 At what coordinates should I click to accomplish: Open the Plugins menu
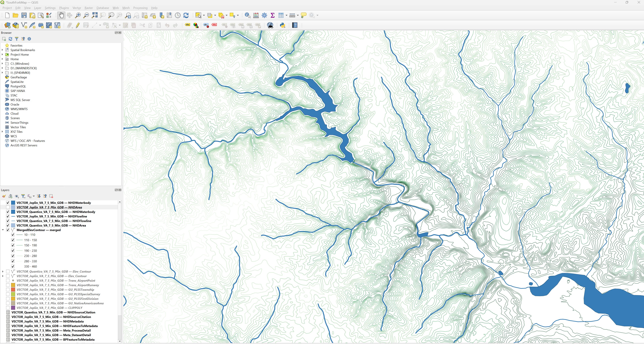coord(64,8)
